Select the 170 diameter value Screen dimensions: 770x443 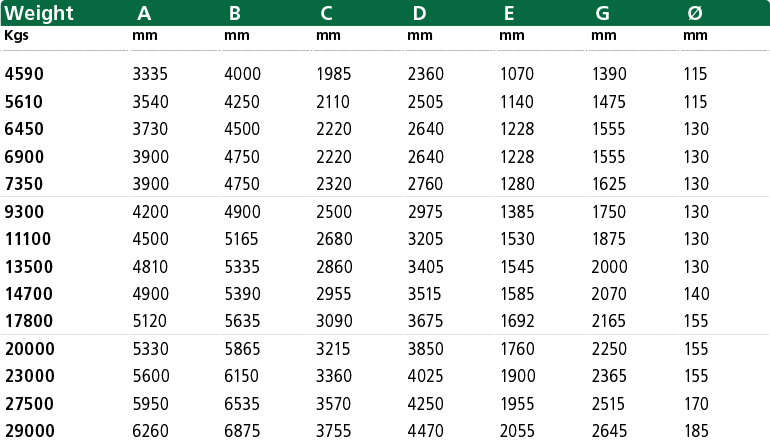pyautogui.click(x=696, y=404)
